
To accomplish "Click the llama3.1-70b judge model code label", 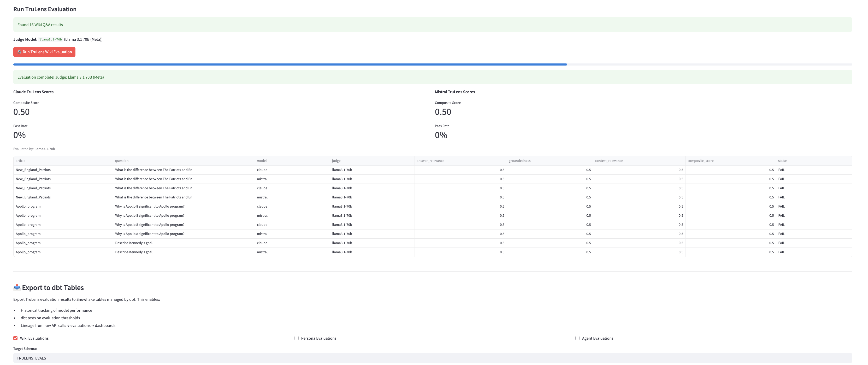I will pyautogui.click(x=51, y=39).
